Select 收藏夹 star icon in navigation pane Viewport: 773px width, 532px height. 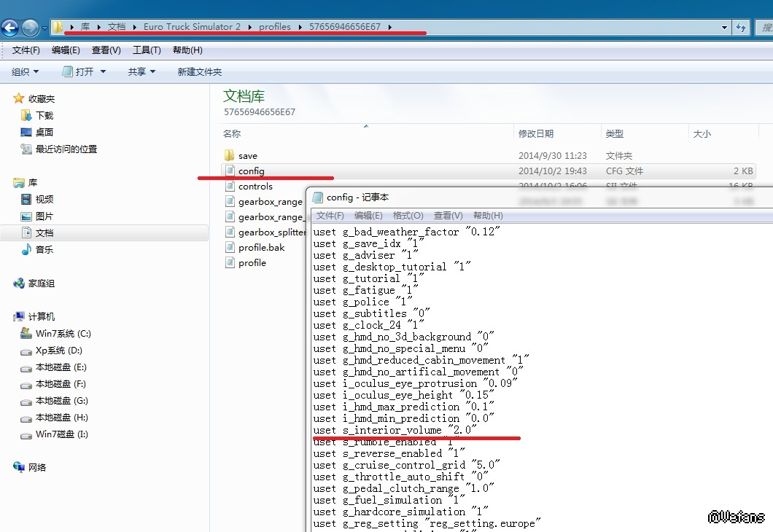[19, 98]
